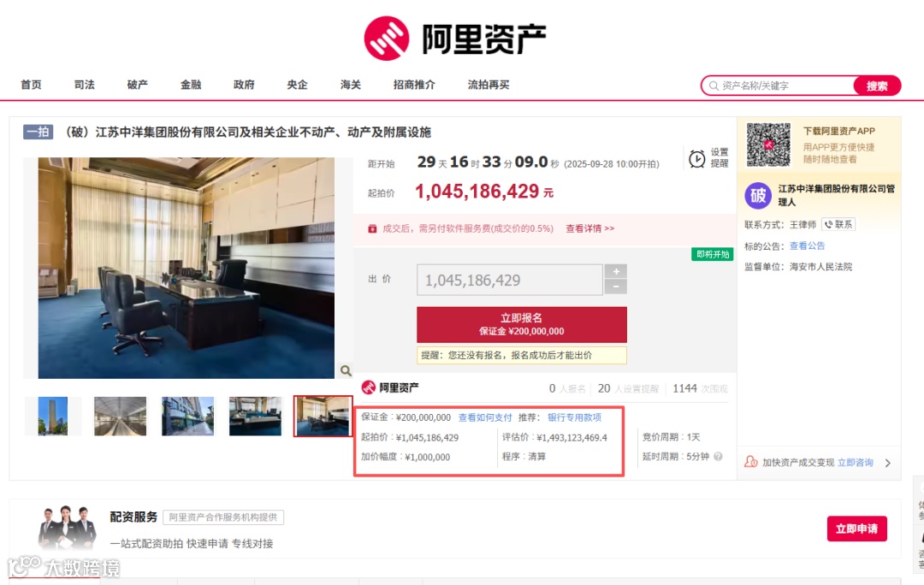Open the 海关 navigation tab

[351, 85]
